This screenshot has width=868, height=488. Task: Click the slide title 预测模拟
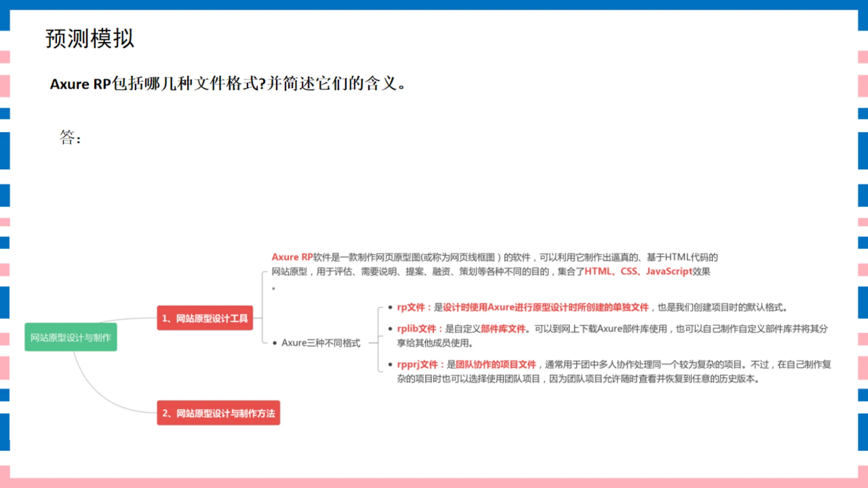[90, 39]
